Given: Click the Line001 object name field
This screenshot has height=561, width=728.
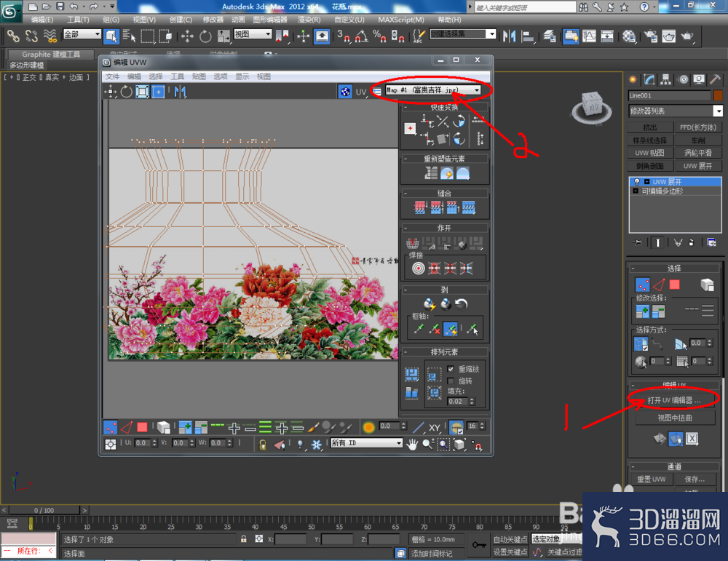Looking at the screenshot, I should pyautogui.click(x=669, y=95).
